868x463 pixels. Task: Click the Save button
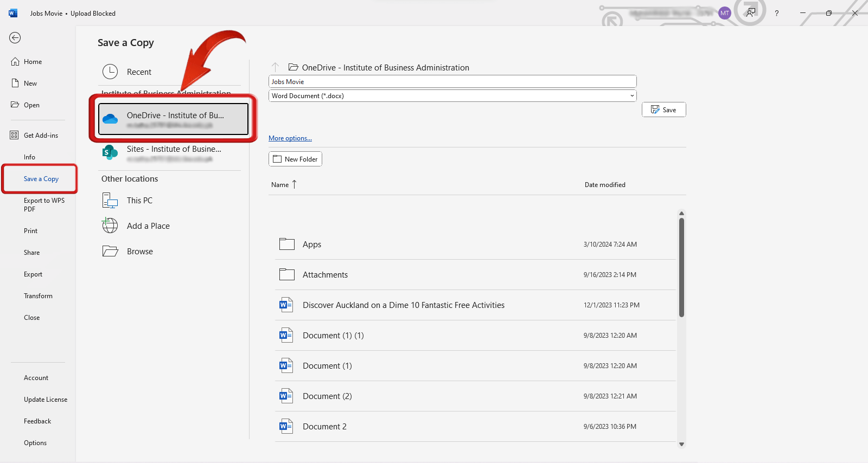[664, 110]
